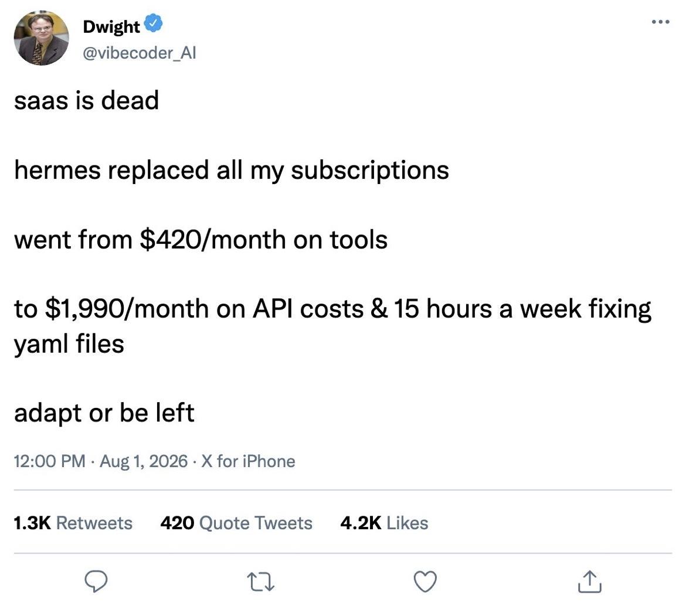Image resolution: width=686 pixels, height=616 pixels.
Task: View the 420 Quote Tweets list
Action: 236,523
